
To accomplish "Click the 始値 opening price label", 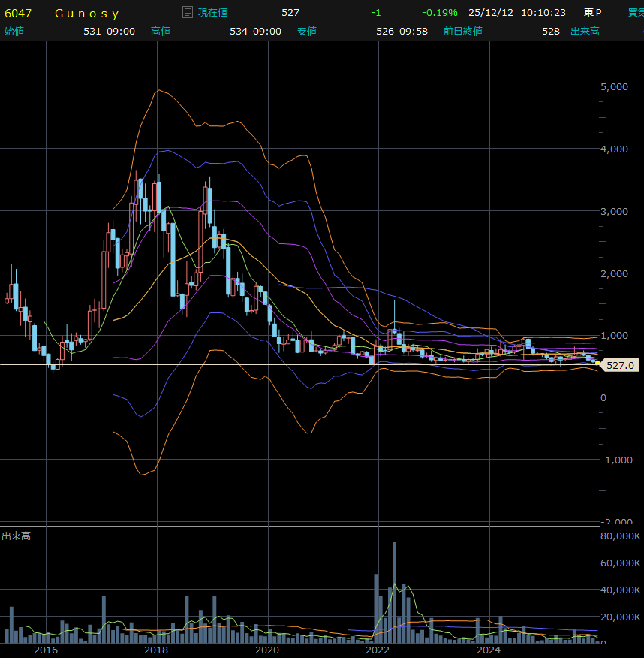I will (14, 31).
